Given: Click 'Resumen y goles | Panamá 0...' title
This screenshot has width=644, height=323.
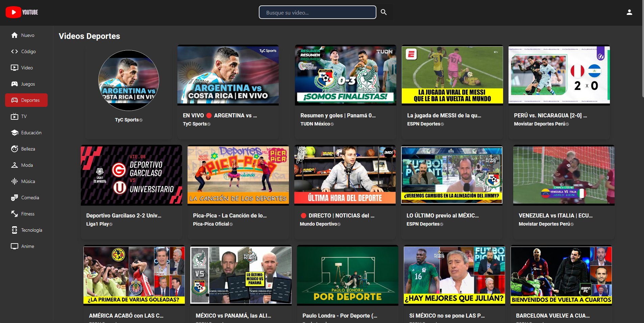Looking at the screenshot, I should (338, 115).
